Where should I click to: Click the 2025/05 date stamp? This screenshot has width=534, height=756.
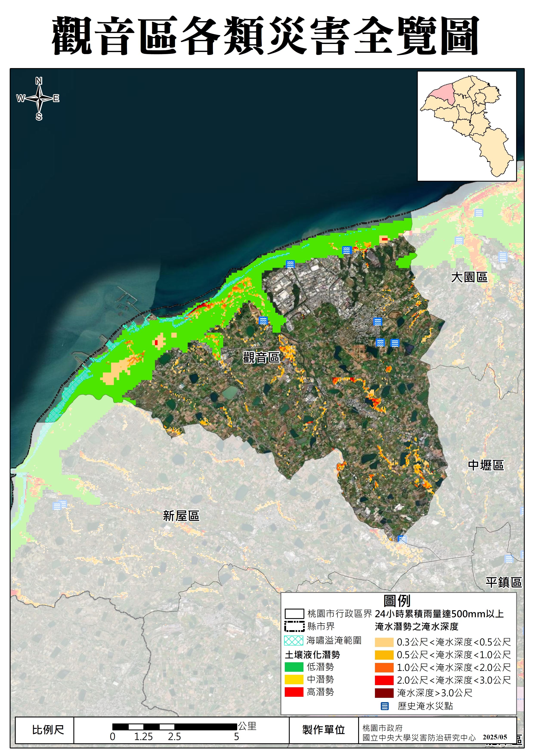495,737
